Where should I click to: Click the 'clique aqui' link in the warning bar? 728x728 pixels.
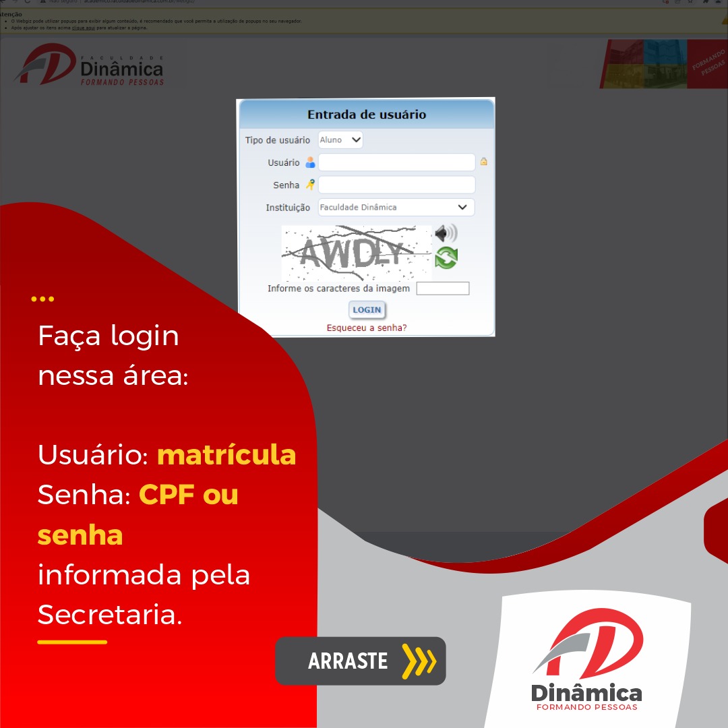pyautogui.click(x=84, y=28)
